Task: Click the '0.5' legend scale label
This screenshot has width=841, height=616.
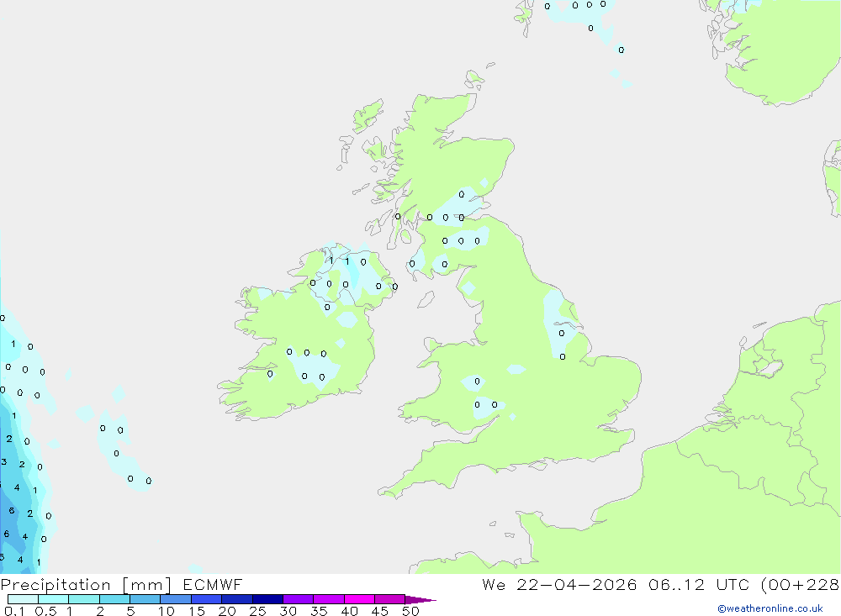Action: point(45,611)
